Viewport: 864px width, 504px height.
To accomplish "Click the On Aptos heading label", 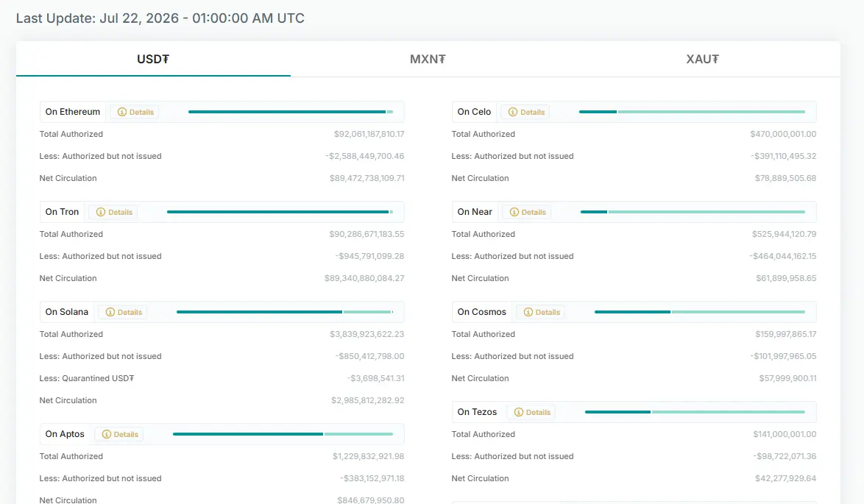I will (65, 435).
